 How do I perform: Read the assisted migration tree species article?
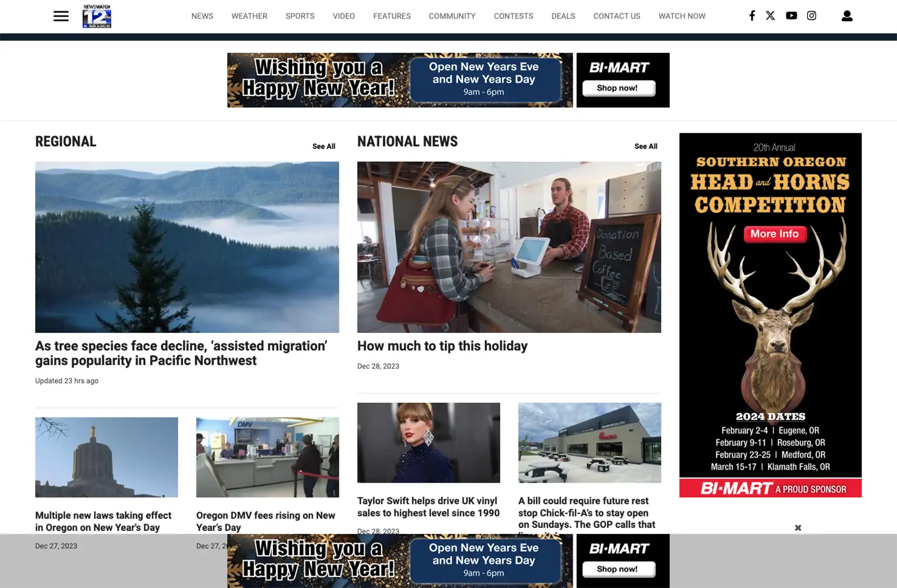(x=181, y=353)
